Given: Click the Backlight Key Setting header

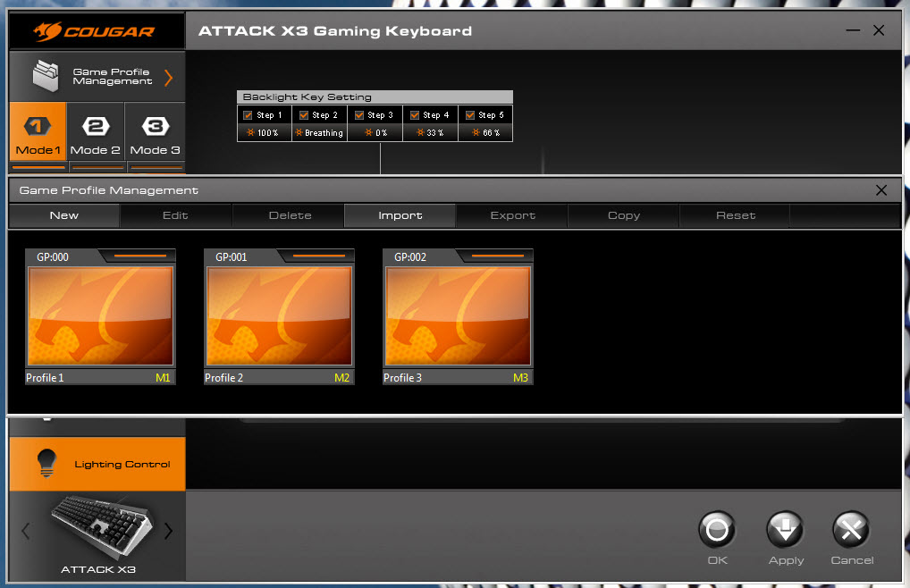Looking at the screenshot, I should tap(375, 97).
